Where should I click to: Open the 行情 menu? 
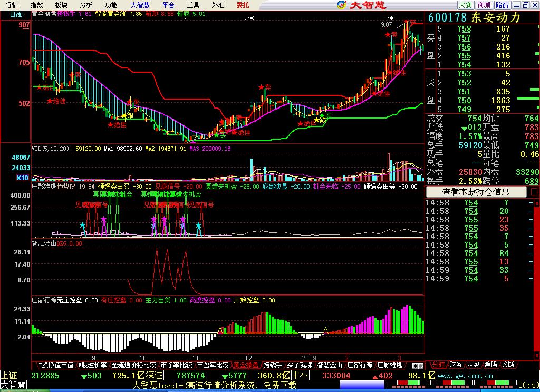point(12,5)
